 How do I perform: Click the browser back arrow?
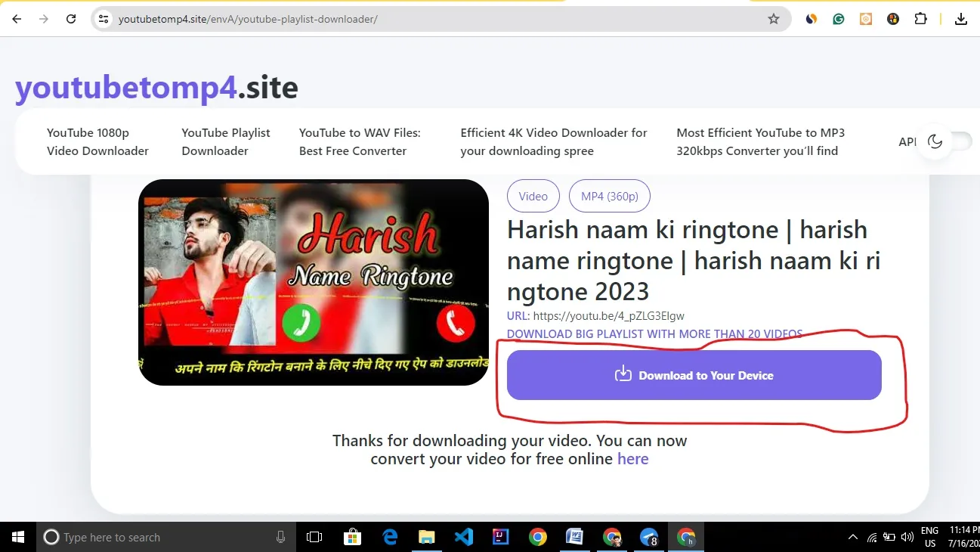[x=17, y=19]
